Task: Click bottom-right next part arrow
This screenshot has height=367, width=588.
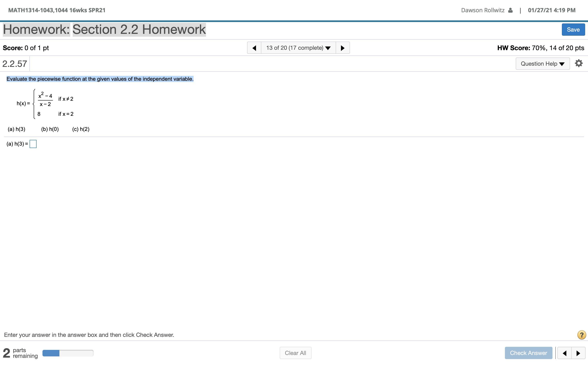Action: 578,353
